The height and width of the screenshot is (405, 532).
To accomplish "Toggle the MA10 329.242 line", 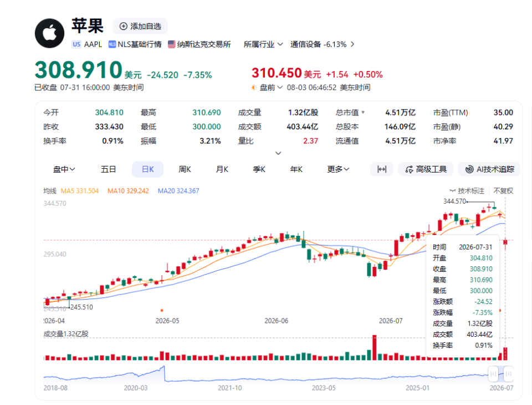I will click(x=128, y=191).
